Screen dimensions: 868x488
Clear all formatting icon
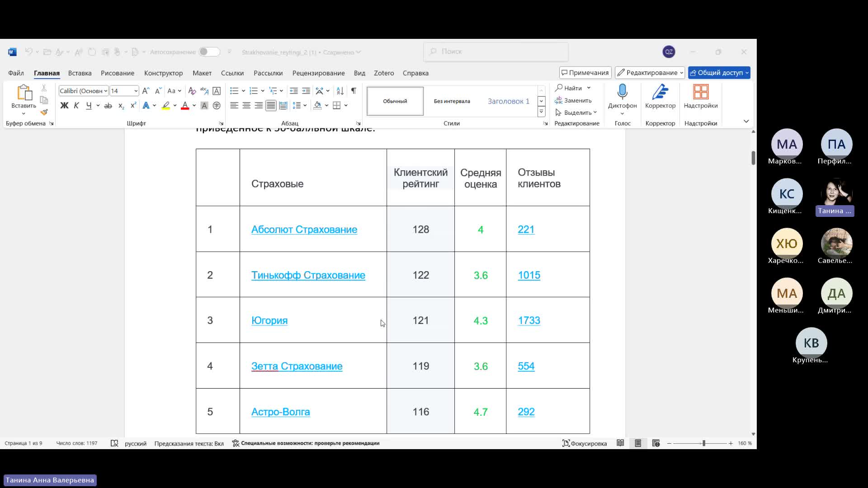pos(192,91)
